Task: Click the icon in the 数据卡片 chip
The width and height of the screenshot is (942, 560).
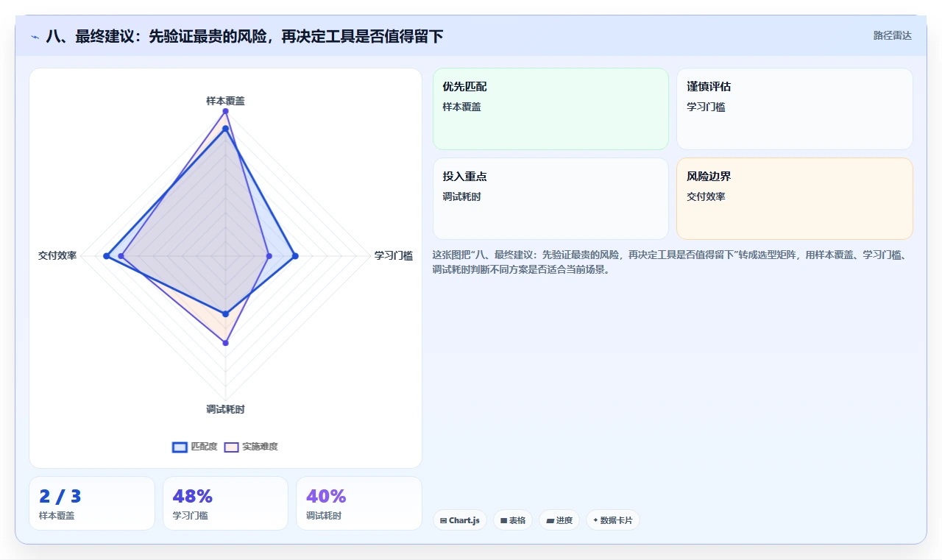Action: tap(595, 520)
